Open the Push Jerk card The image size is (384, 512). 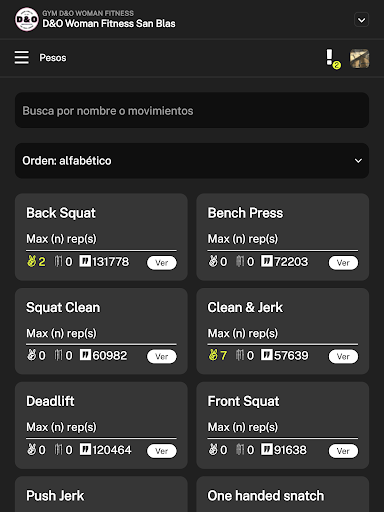coord(101,494)
